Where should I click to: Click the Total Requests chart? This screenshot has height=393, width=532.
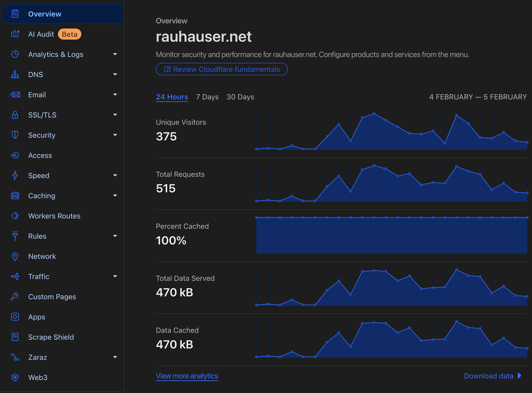point(392,183)
